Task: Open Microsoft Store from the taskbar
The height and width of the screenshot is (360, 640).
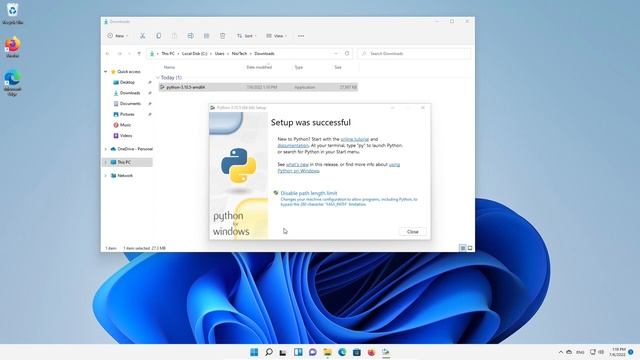Action: pyautogui.click(x=357, y=352)
